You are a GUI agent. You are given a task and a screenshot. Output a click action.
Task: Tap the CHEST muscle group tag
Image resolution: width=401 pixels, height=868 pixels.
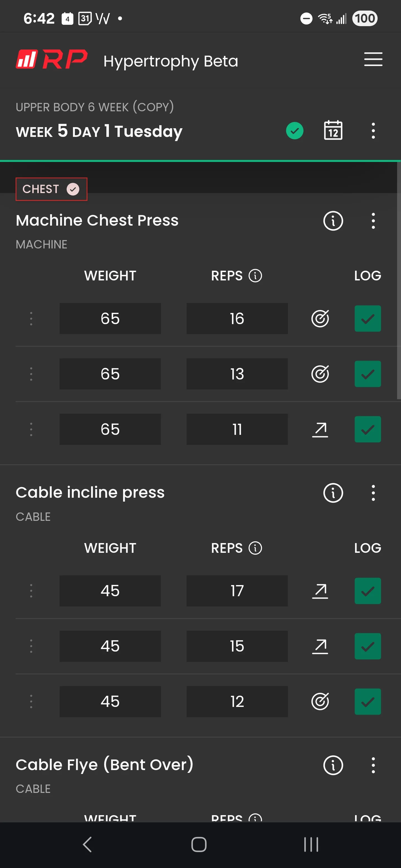click(51, 189)
